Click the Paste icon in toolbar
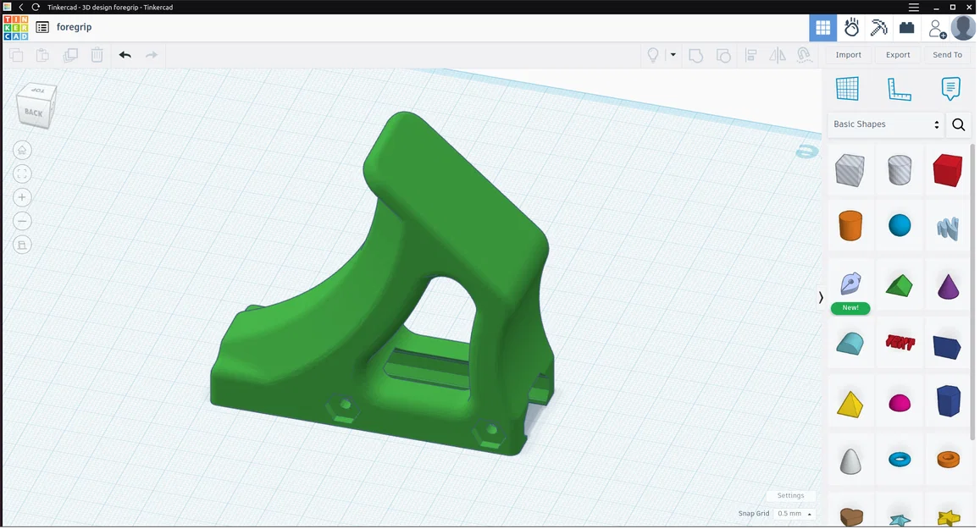Viewport: 980px width, 529px height. pyautogui.click(x=42, y=55)
